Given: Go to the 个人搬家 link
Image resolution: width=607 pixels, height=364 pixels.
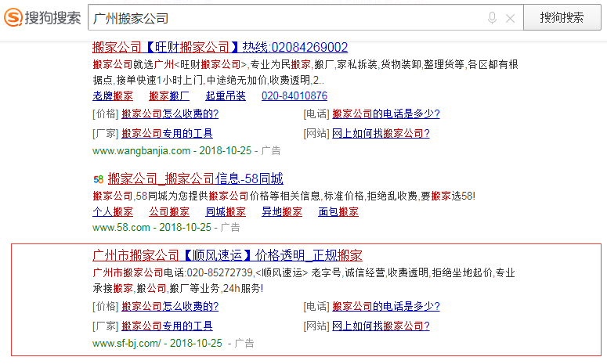Looking at the screenshot, I should [113, 211].
